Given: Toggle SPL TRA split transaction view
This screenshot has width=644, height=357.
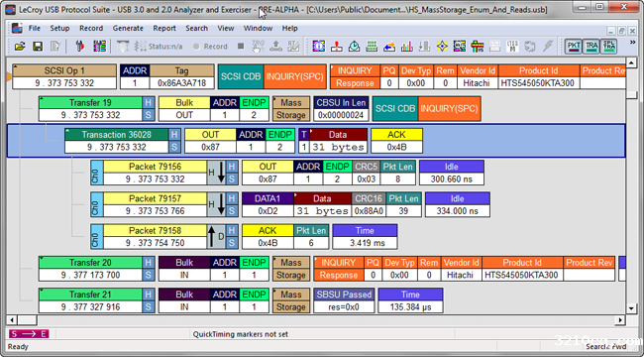Looking at the screenshot, I should click(608, 47).
